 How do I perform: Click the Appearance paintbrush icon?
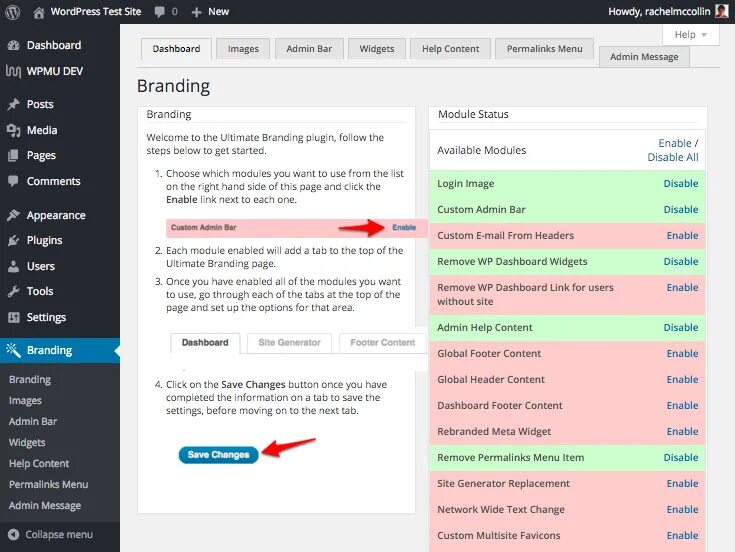[x=14, y=215]
